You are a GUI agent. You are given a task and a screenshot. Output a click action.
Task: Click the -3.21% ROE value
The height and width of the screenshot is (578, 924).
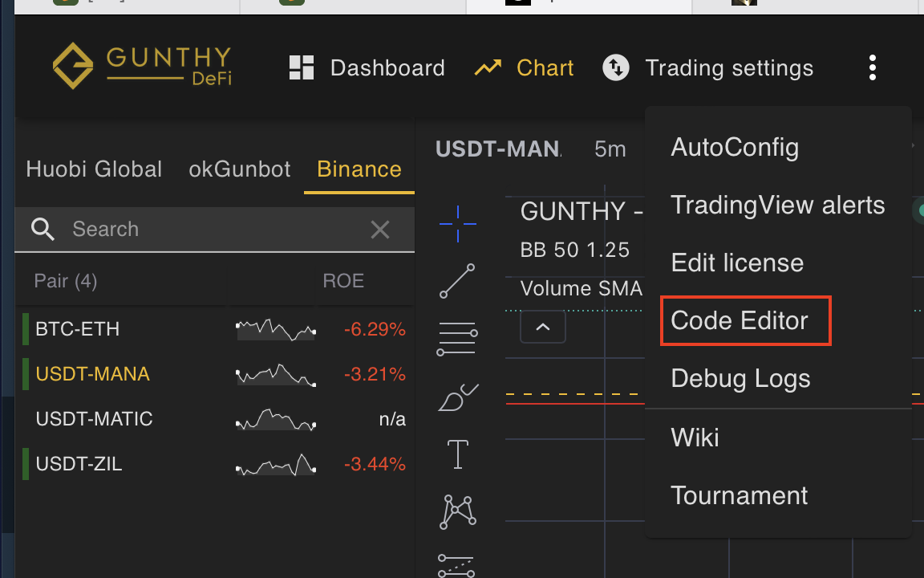point(375,374)
